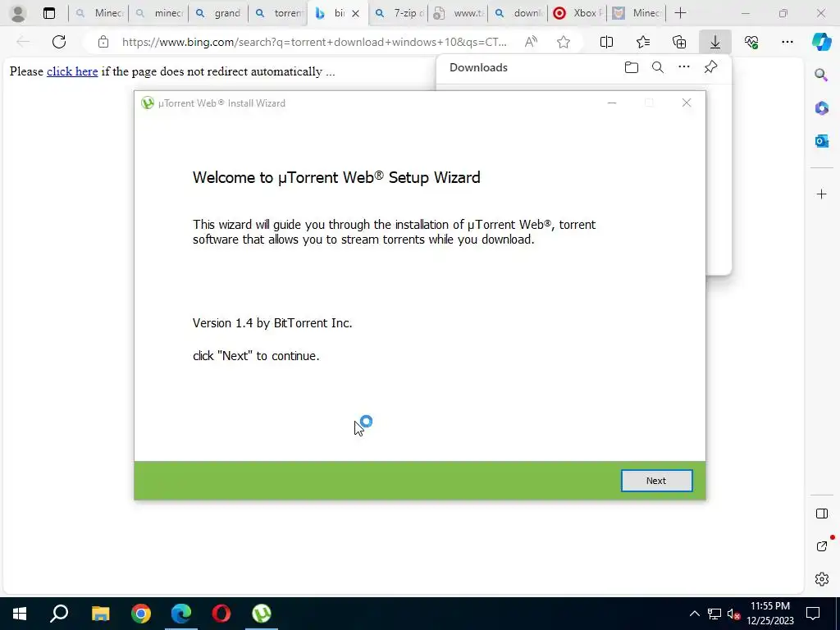Search downloads via the magnifier icon
The image size is (840, 630).
click(x=658, y=67)
